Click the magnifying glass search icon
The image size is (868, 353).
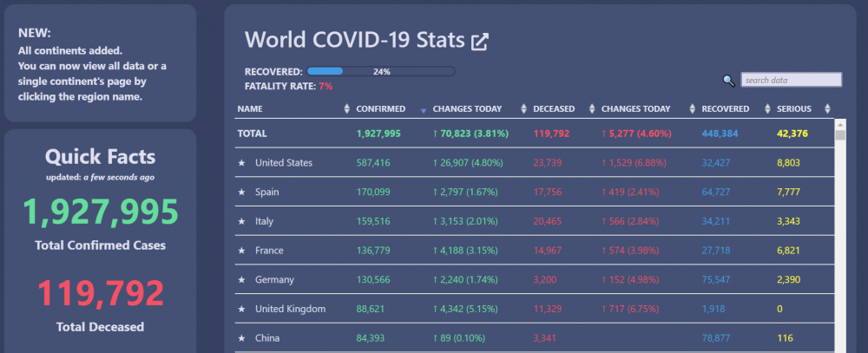728,81
